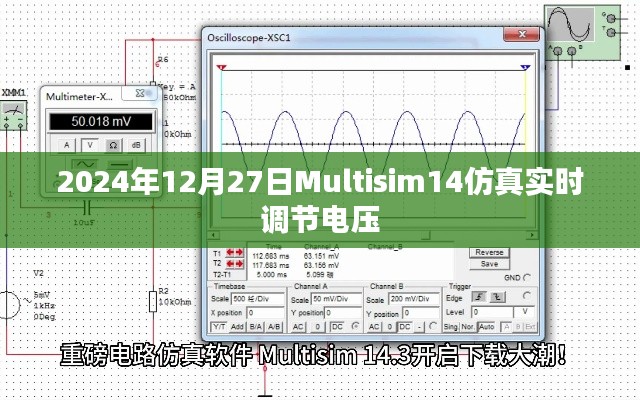
Task: Select DC straight line mode on multimeter
Action: point(119,164)
